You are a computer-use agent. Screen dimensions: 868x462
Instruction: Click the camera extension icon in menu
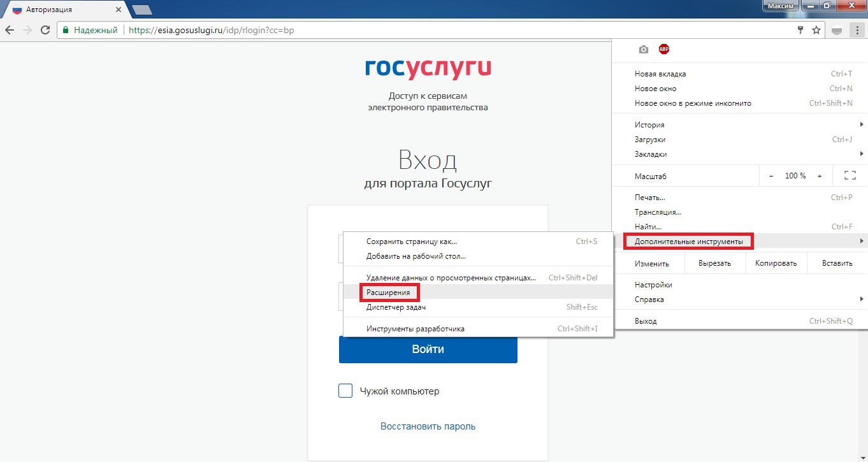coord(644,50)
